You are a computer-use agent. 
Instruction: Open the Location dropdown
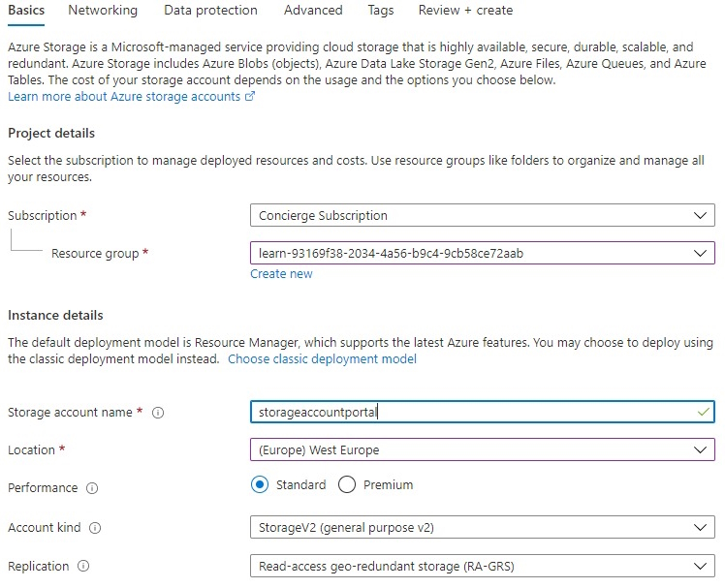click(482, 450)
